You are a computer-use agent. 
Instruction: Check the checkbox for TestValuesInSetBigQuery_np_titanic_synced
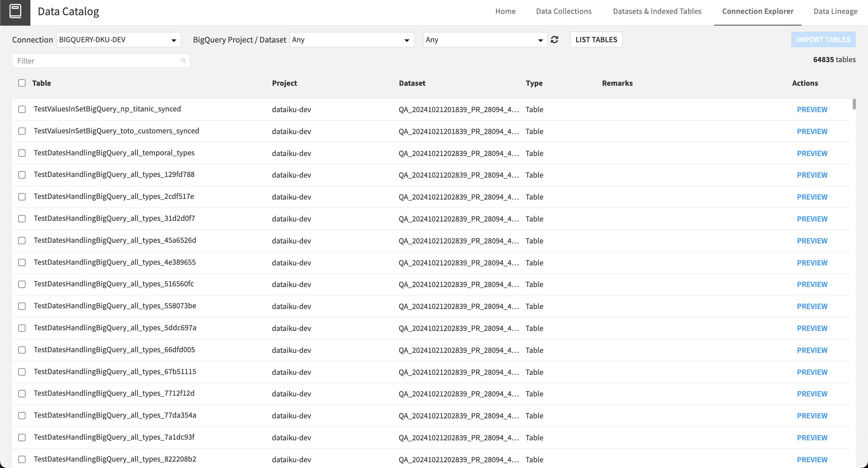21,108
